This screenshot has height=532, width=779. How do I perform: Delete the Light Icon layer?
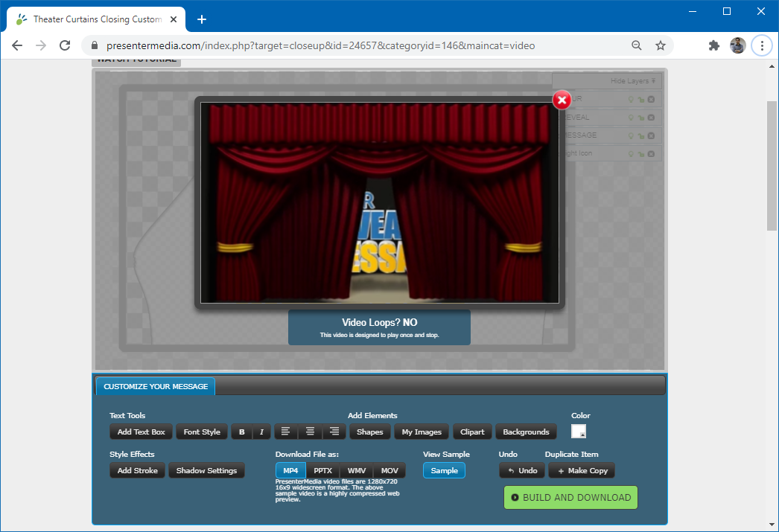(x=651, y=153)
